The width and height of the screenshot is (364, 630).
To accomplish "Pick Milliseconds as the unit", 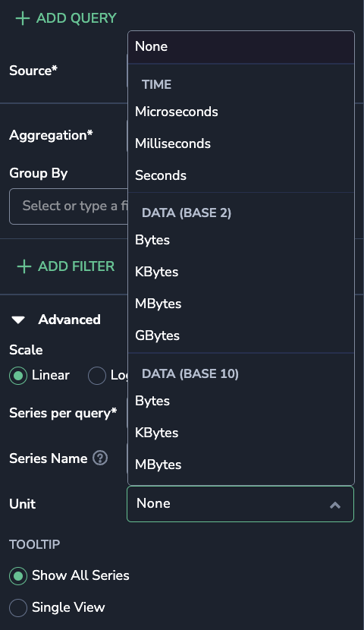I will 241,143.
